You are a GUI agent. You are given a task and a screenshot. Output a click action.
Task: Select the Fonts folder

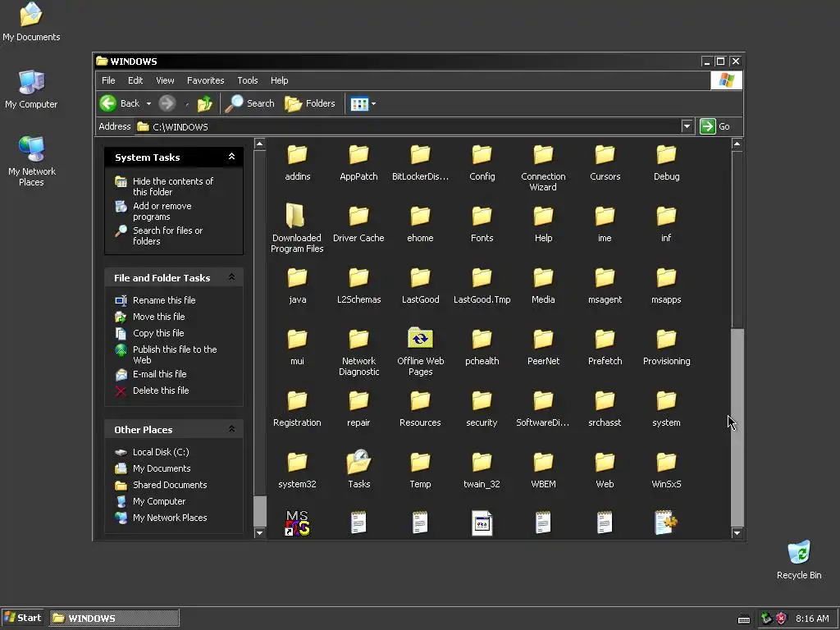tap(482, 225)
